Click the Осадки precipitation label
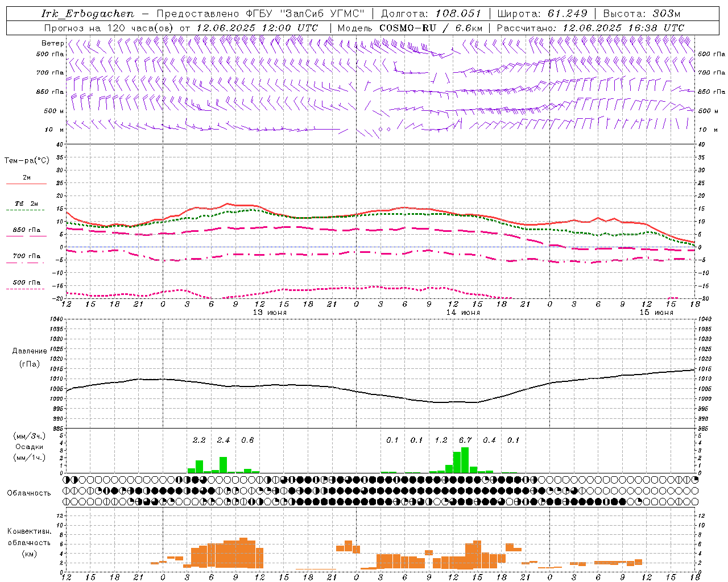 coord(30,447)
